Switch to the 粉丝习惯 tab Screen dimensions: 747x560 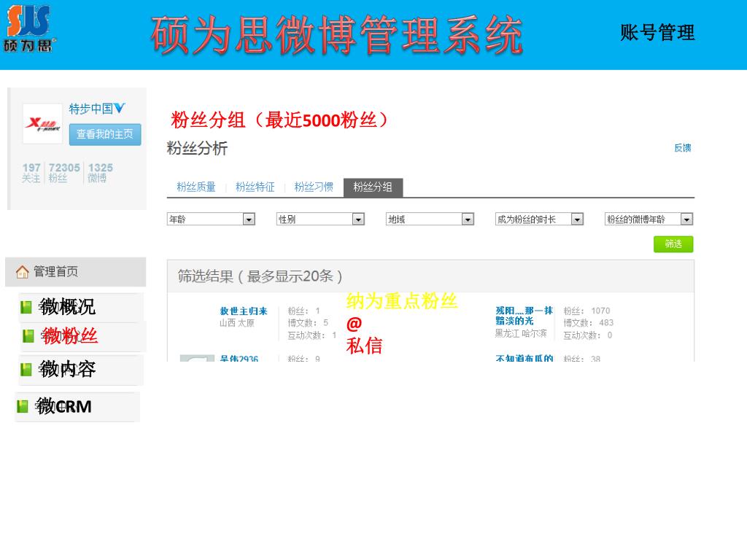click(x=314, y=187)
